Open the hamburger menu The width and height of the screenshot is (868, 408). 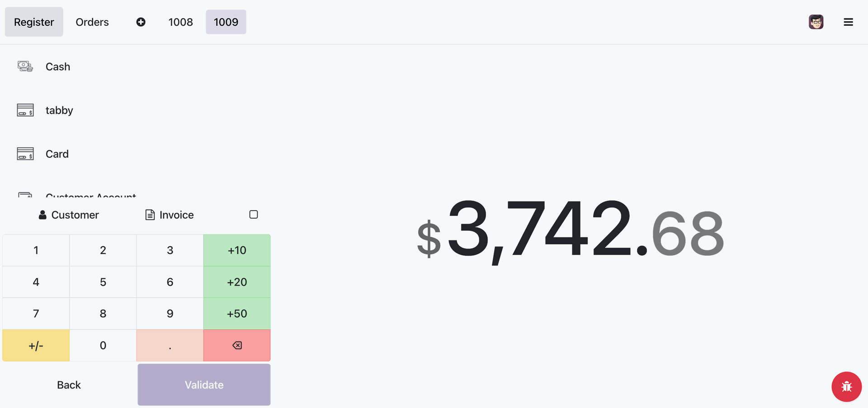(848, 22)
